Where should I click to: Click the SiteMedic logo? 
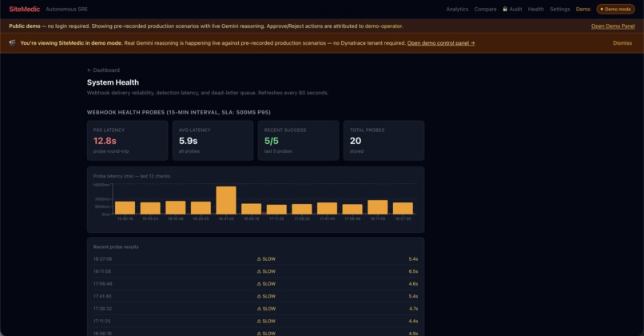pos(24,9)
